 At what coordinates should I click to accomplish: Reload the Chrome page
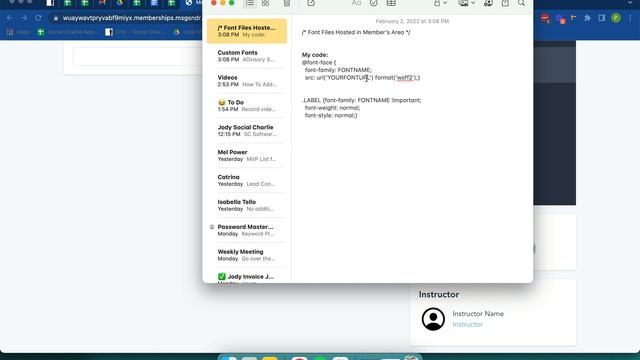(38, 18)
